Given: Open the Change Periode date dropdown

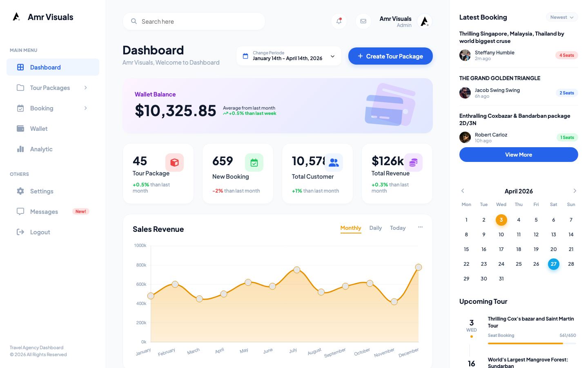Looking at the screenshot, I should (289, 56).
